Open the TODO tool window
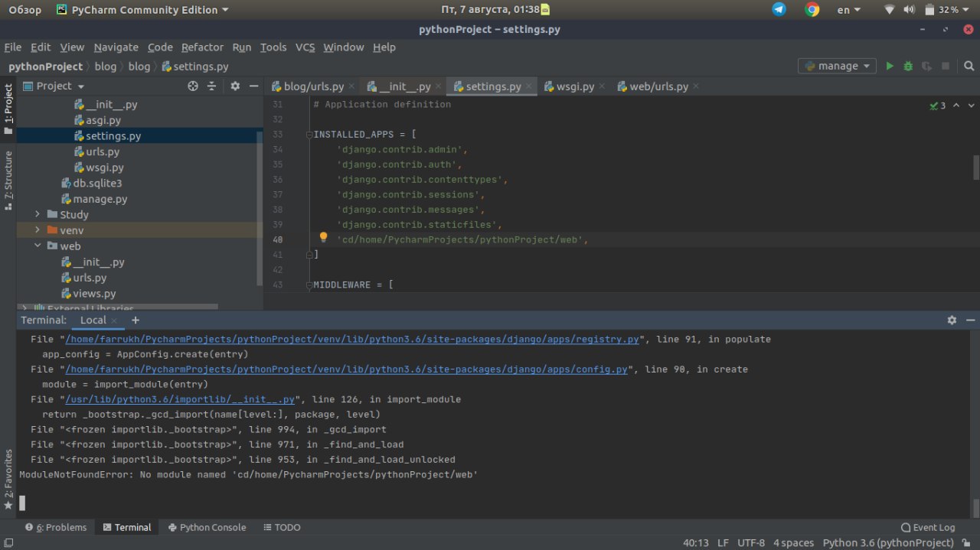 282,527
